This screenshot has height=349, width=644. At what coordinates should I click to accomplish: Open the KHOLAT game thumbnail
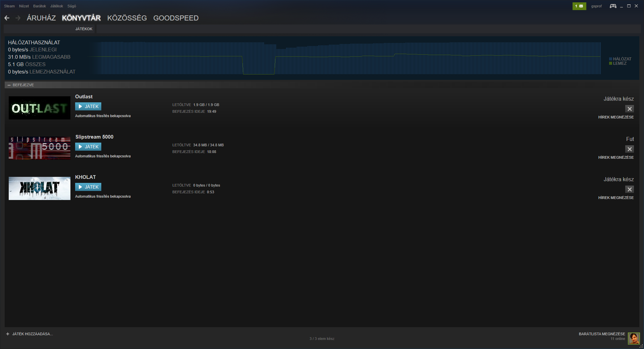click(40, 189)
